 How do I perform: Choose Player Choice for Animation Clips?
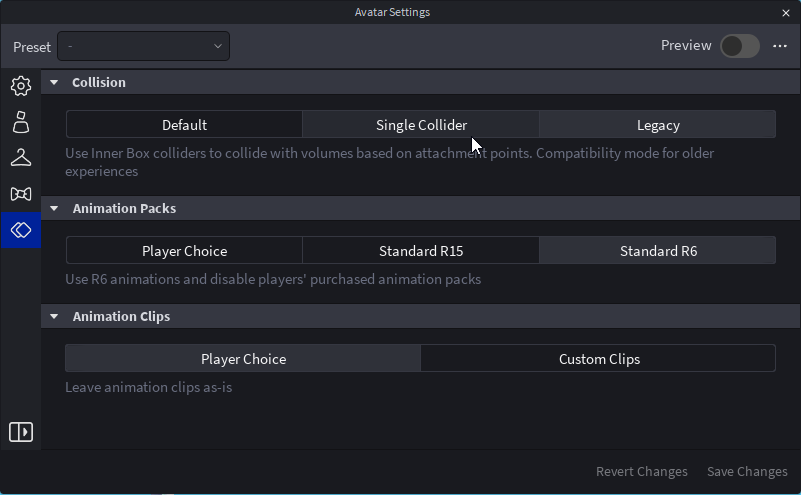coord(243,359)
